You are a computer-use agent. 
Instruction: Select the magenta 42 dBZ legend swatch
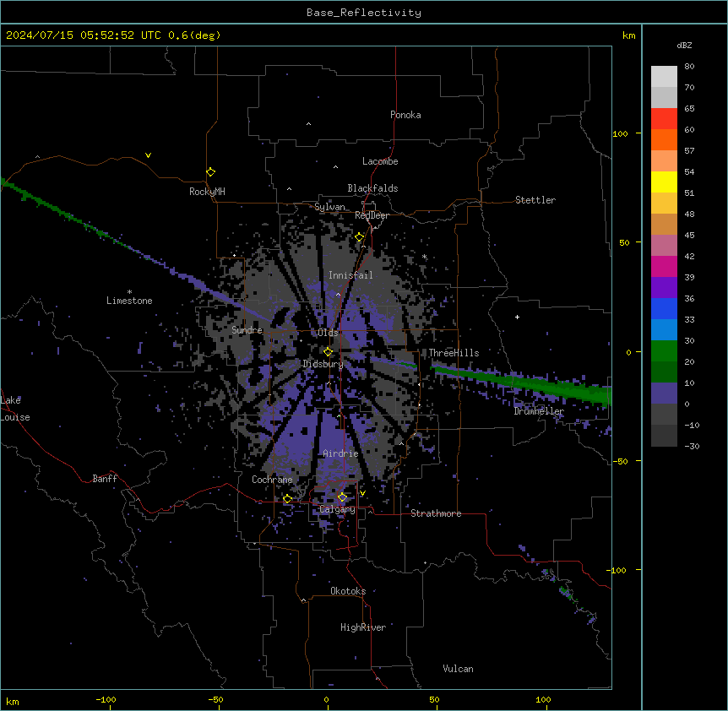(x=664, y=266)
